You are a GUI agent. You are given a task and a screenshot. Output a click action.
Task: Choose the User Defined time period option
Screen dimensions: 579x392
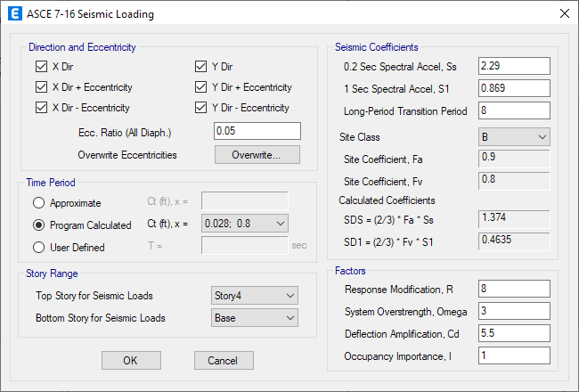click(x=38, y=248)
